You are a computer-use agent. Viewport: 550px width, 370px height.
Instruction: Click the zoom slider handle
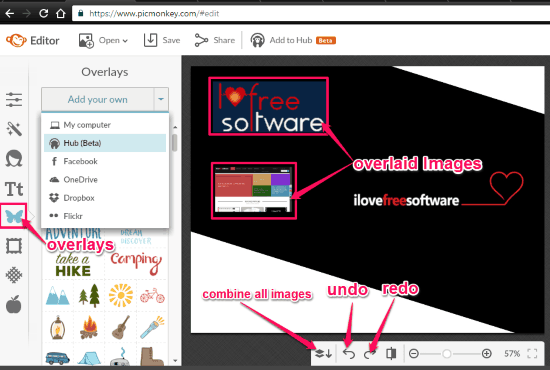446,354
